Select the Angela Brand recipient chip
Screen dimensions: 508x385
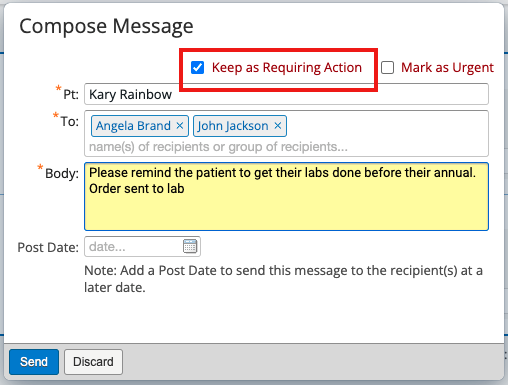pyautogui.click(x=133, y=126)
